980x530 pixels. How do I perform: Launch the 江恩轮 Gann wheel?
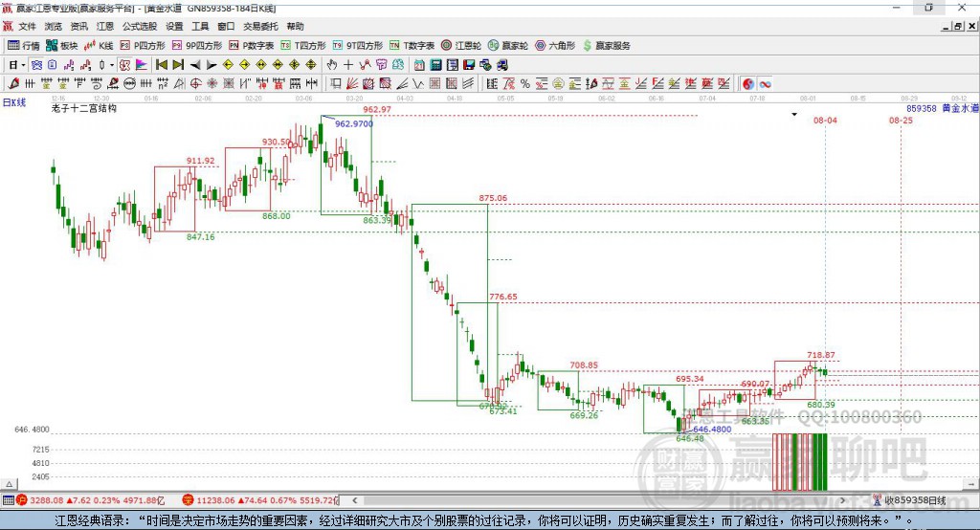(461, 46)
